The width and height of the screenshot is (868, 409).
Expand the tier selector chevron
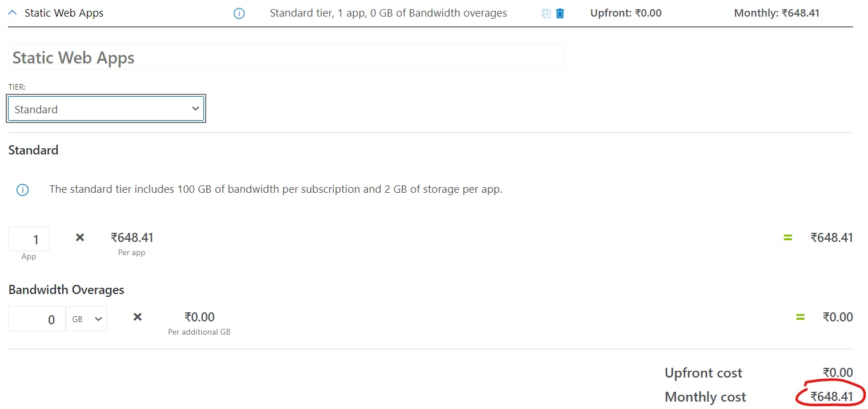pyautogui.click(x=195, y=108)
